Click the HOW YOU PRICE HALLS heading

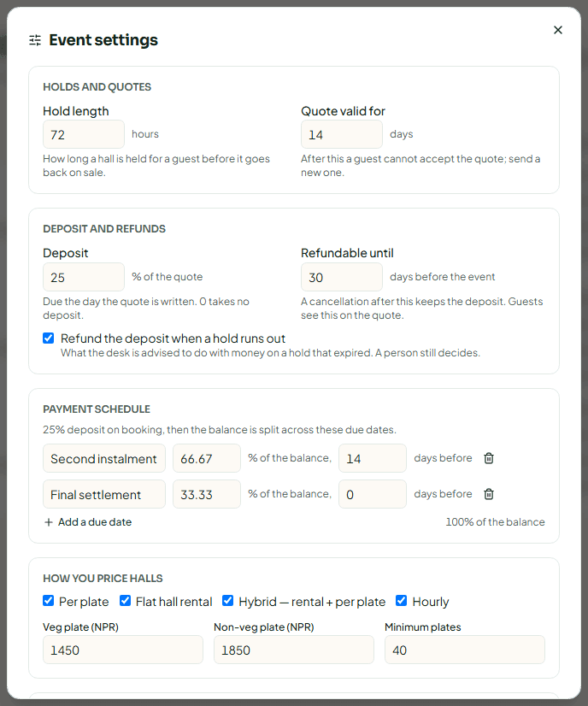point(103,578)
